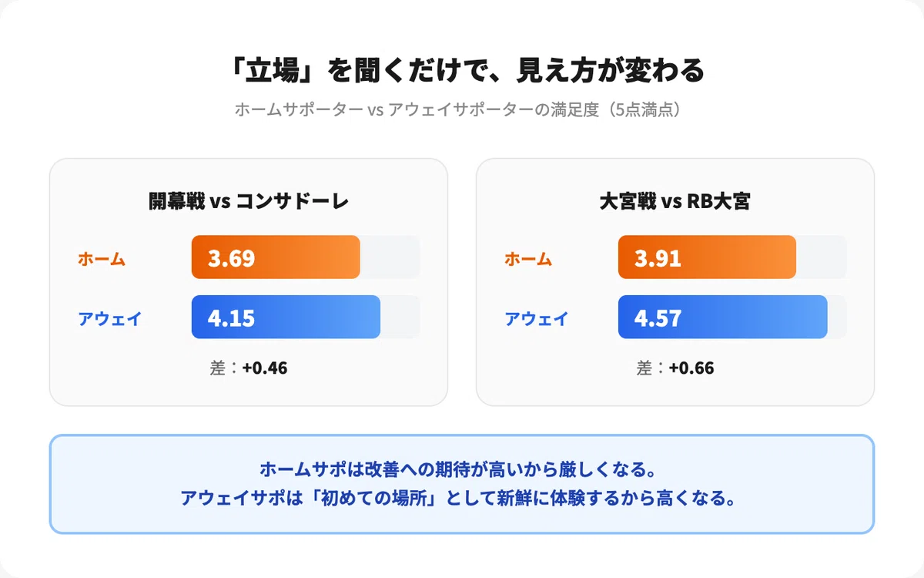Click the ホームサポは改善への期待 sentence

pos(462,469)
